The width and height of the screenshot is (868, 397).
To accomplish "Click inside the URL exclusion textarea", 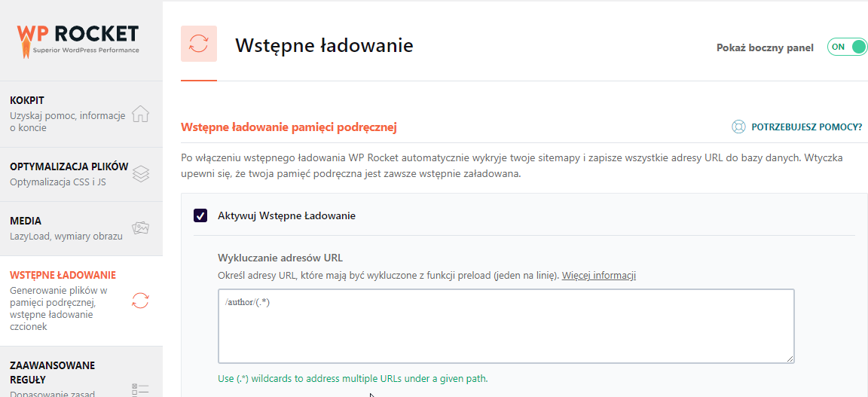I will pyautogui.click(x=506, y=326).
